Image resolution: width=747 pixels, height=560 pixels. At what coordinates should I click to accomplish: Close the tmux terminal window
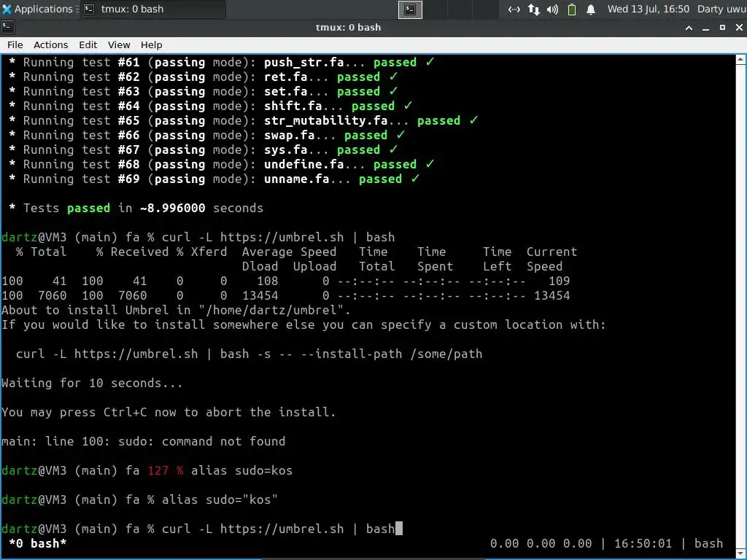pyautogui.click(x=739, y=28)
